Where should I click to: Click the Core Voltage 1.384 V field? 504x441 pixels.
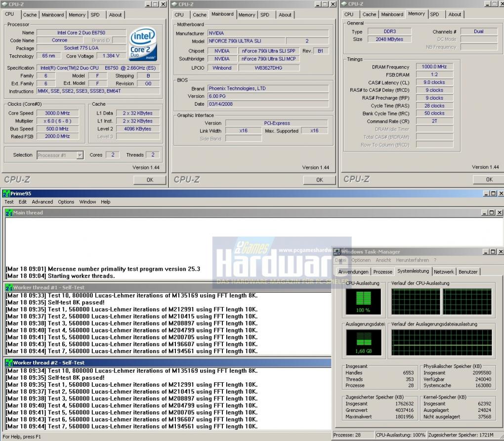coord(111,56)
